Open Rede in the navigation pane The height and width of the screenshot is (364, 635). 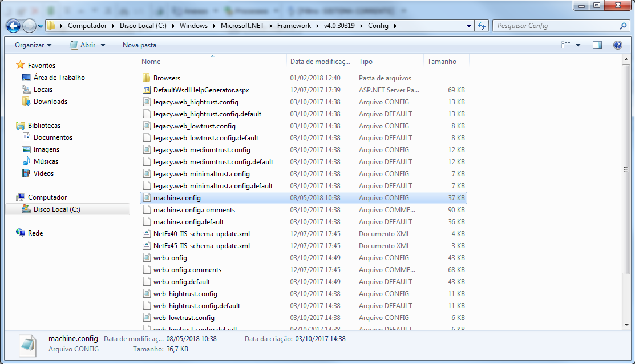[35, 233]
